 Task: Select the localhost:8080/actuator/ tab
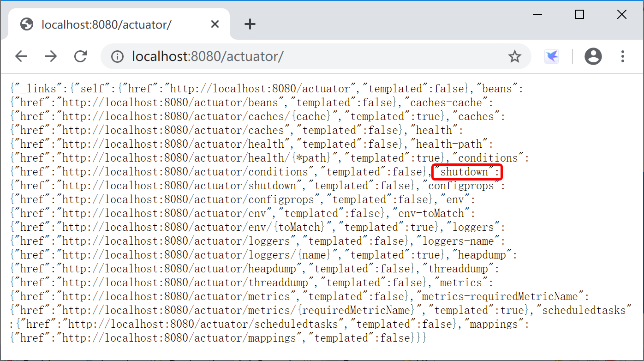(x=106, y=24)
